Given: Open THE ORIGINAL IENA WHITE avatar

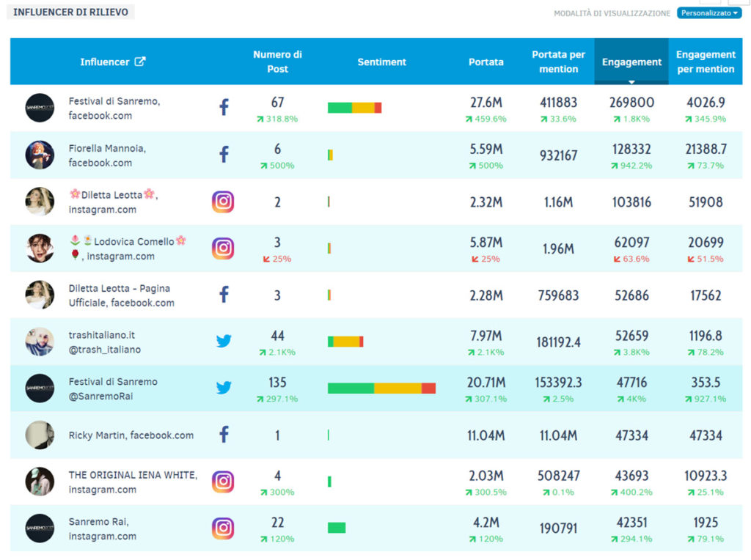Looking at the screenshot, I should coord(40,482).
